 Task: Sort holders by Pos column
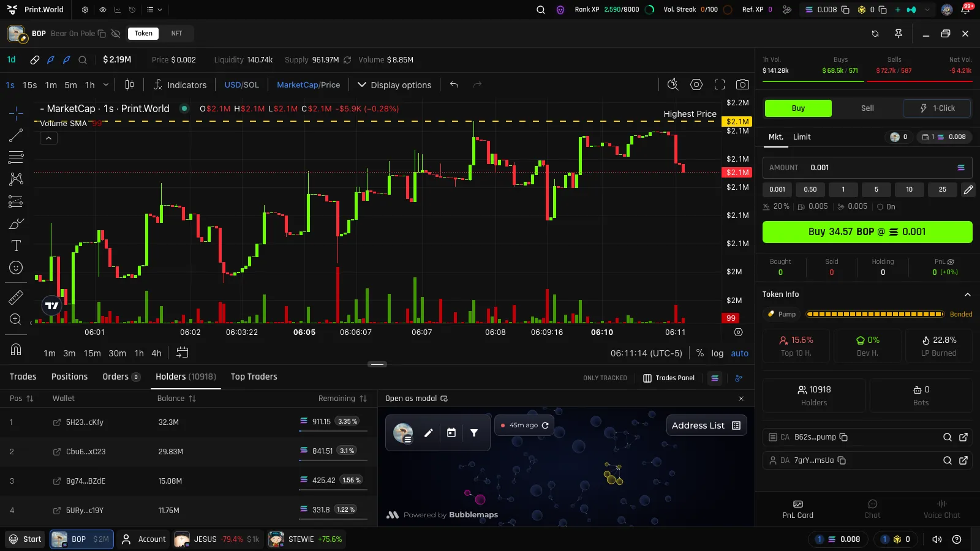point(21,399)
